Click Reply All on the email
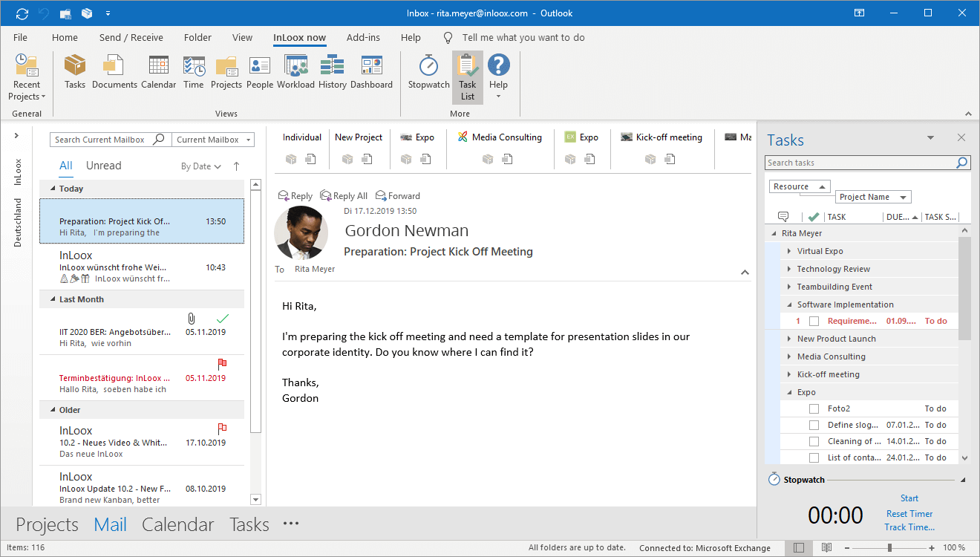 [x=344, y=196]
